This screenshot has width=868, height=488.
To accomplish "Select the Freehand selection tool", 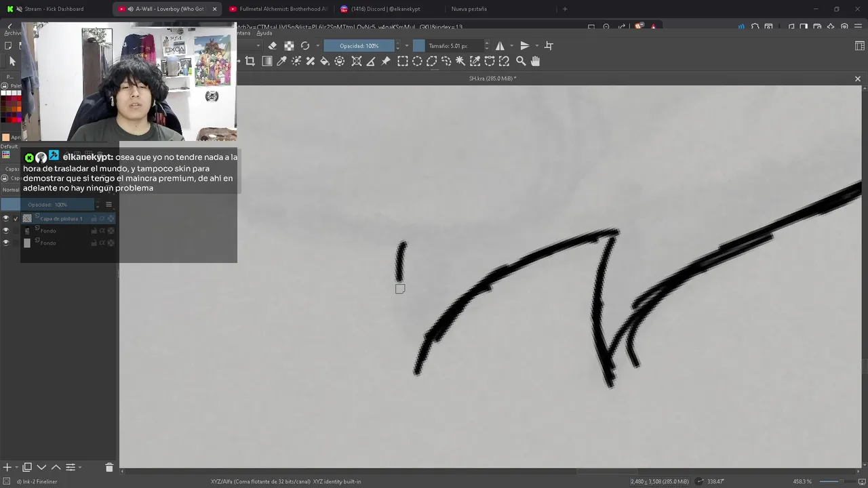I will click(446, 61).
